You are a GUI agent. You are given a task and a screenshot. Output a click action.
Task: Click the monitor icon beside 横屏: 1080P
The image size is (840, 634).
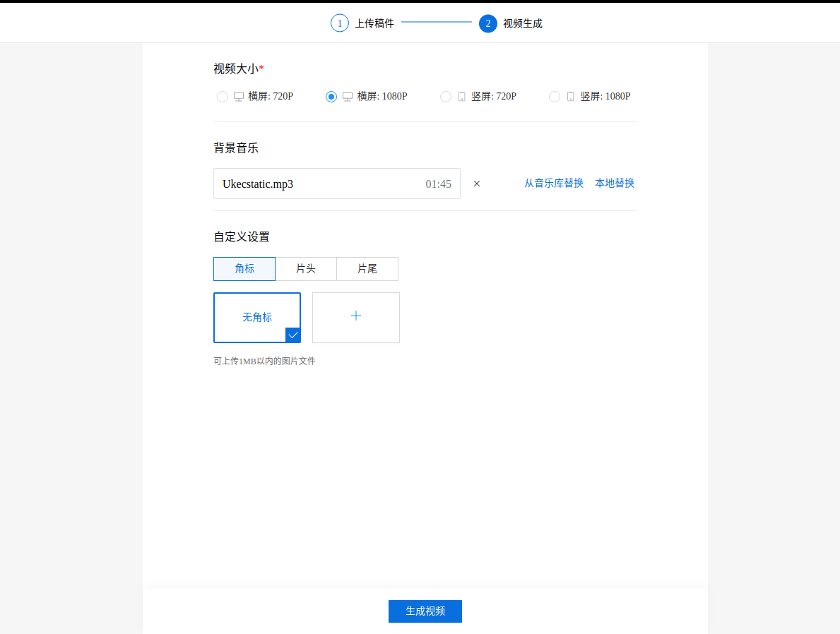pyautogui.click(x=348, y=97)
